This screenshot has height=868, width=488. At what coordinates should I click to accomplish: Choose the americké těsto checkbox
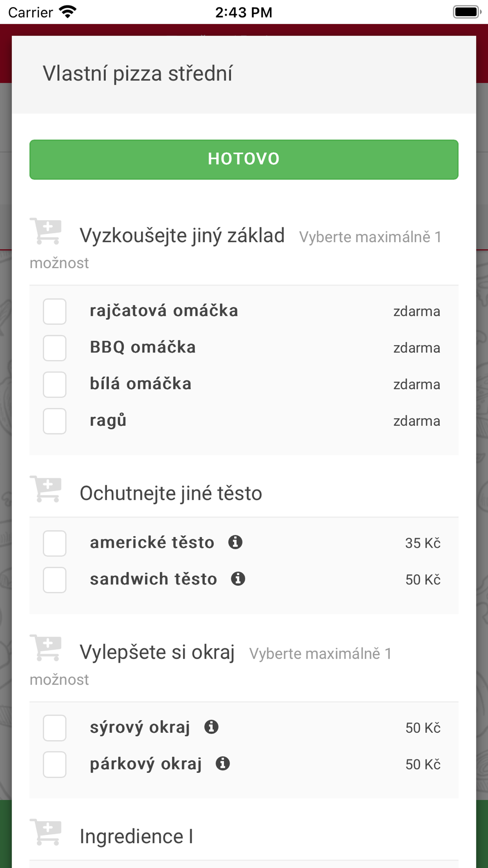[x=55, y=543]
